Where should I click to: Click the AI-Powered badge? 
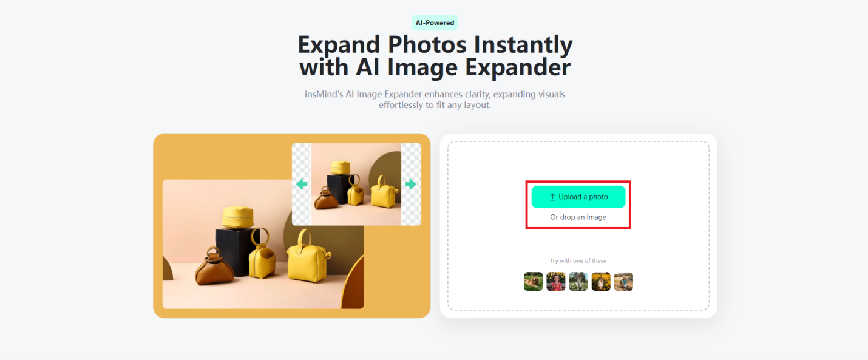(x=435, y=23)
